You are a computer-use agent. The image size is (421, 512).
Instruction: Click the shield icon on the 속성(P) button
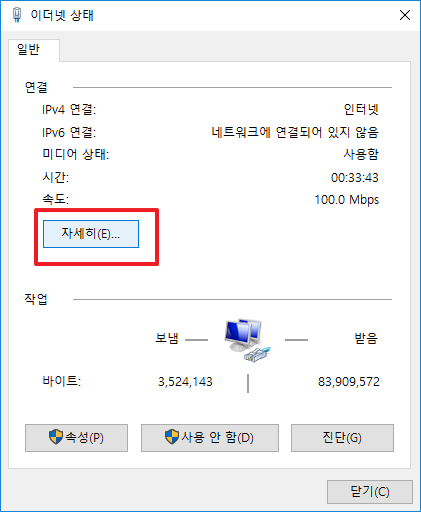click(56, 437)
